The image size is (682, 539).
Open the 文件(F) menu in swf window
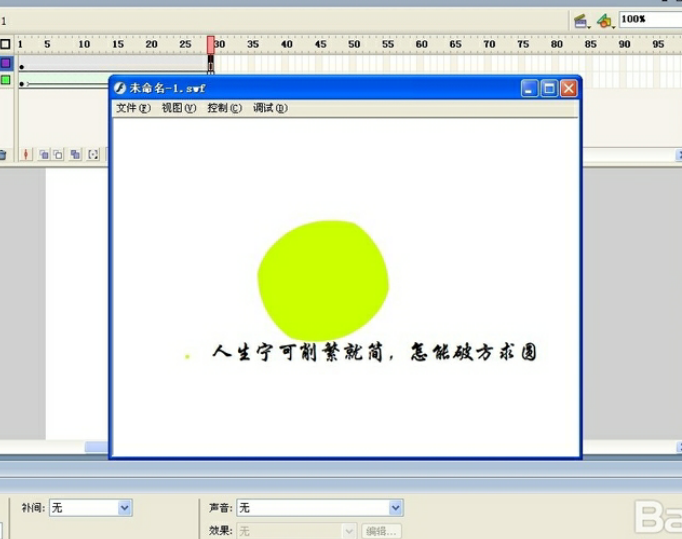pos(133,108)
